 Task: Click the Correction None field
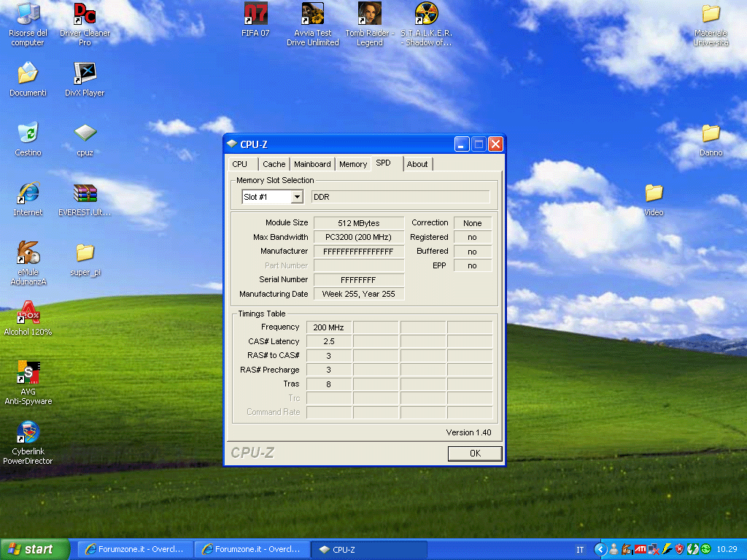point(473,223)
